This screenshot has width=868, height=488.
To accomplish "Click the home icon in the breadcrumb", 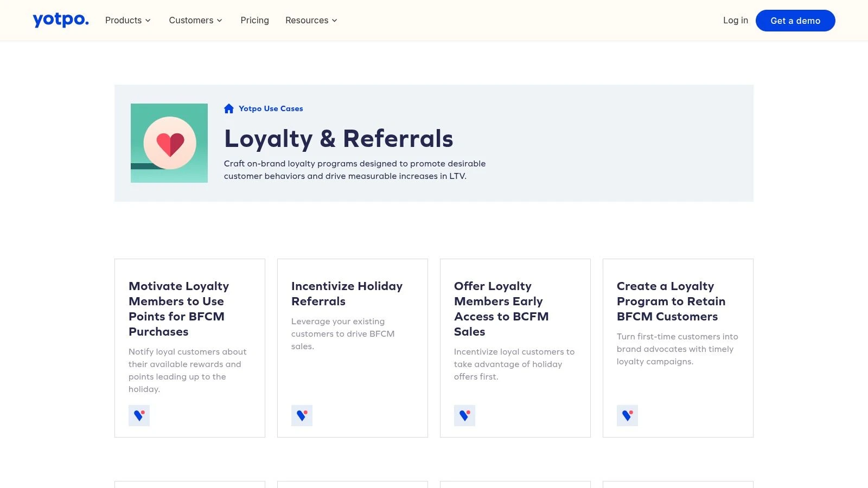I will click(228, 108).
